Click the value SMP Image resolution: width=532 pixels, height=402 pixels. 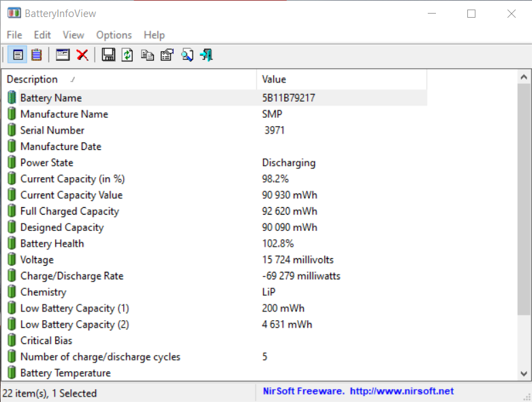(272, 114)
